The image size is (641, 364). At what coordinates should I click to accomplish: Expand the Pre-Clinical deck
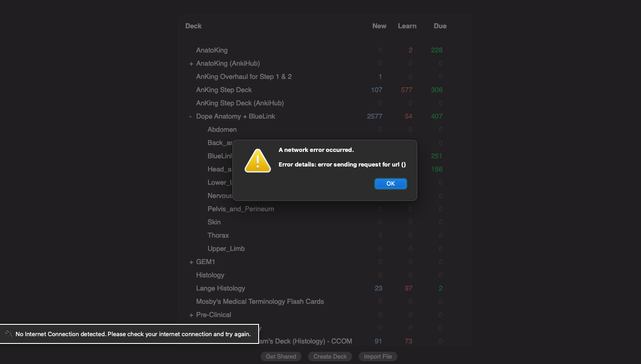pyautogui.click(x=191, y=315)
